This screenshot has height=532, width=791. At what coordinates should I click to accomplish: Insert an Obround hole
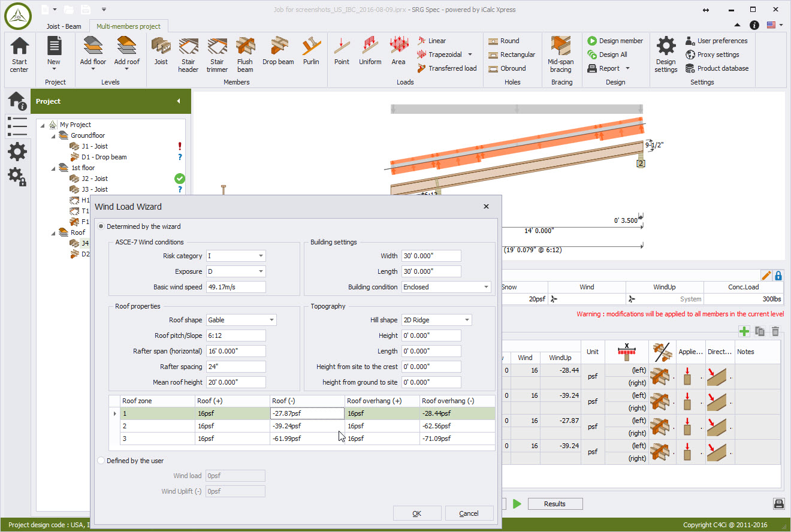(x=507, y=68)
